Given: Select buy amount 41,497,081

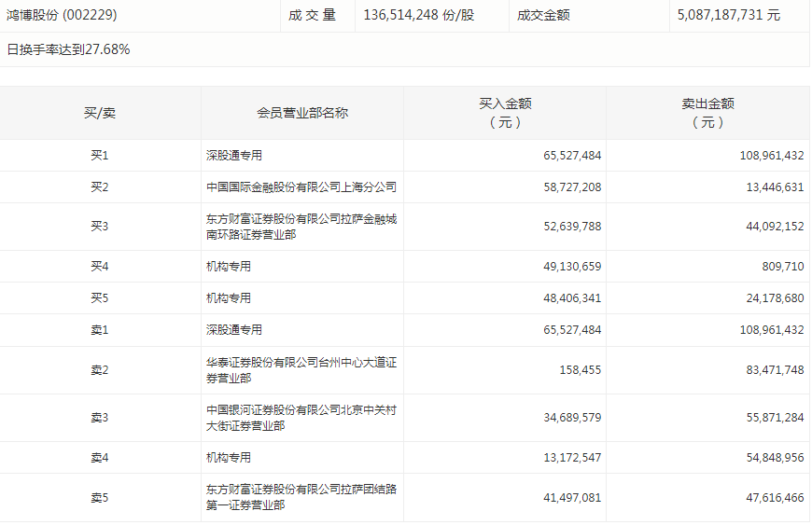Looking at the screenshot, I should (572, 498).
